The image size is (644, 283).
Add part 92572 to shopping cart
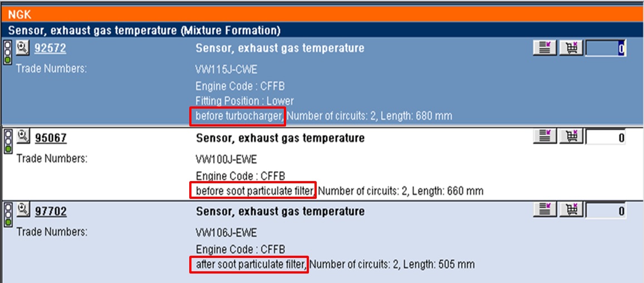click(x=571, y=48)
